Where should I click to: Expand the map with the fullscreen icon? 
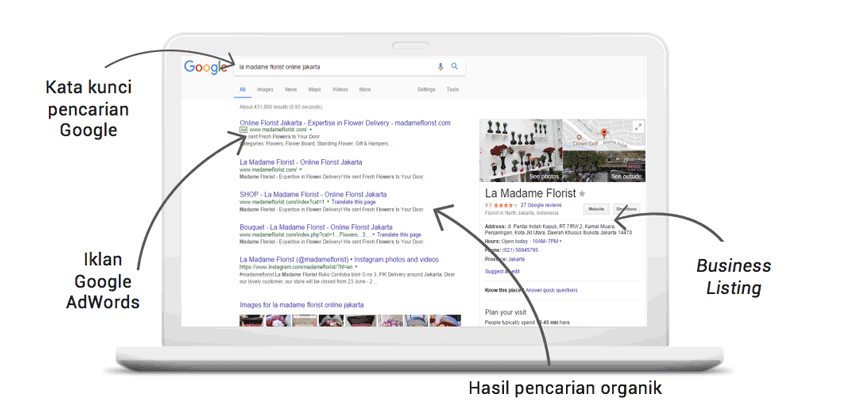click(639, 126)
